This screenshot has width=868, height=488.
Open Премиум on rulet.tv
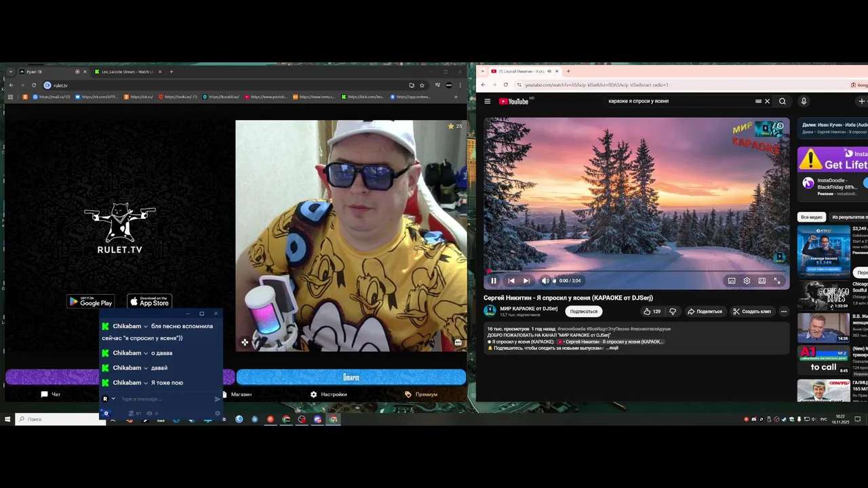(421, 394)
